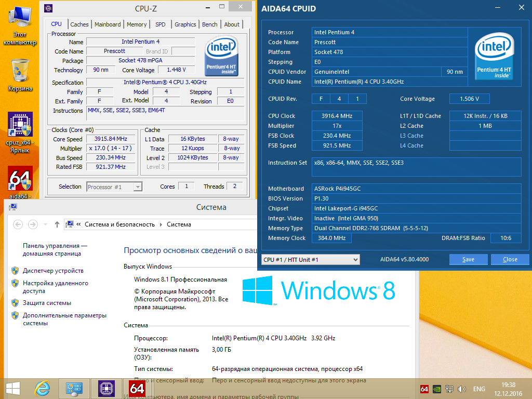
Task: Open recent locations arrow in Система window
Action: 45,224
